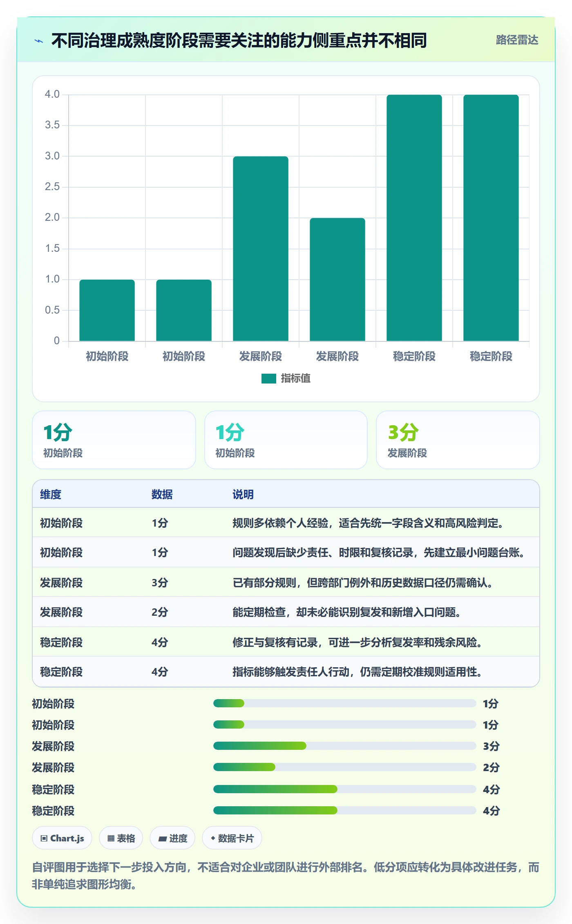Click the 维度 table column header
This screenshot has width=572, height=924.
coord(51,494)
